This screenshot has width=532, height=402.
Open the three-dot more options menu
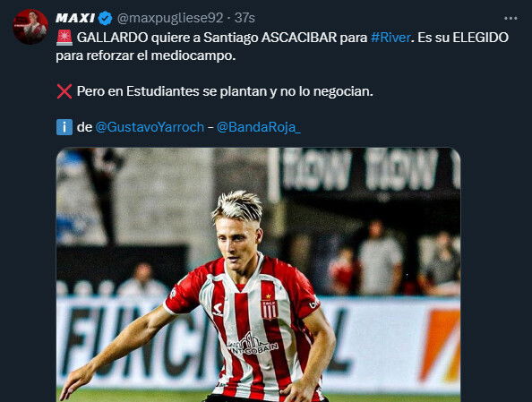pos(511,18)
